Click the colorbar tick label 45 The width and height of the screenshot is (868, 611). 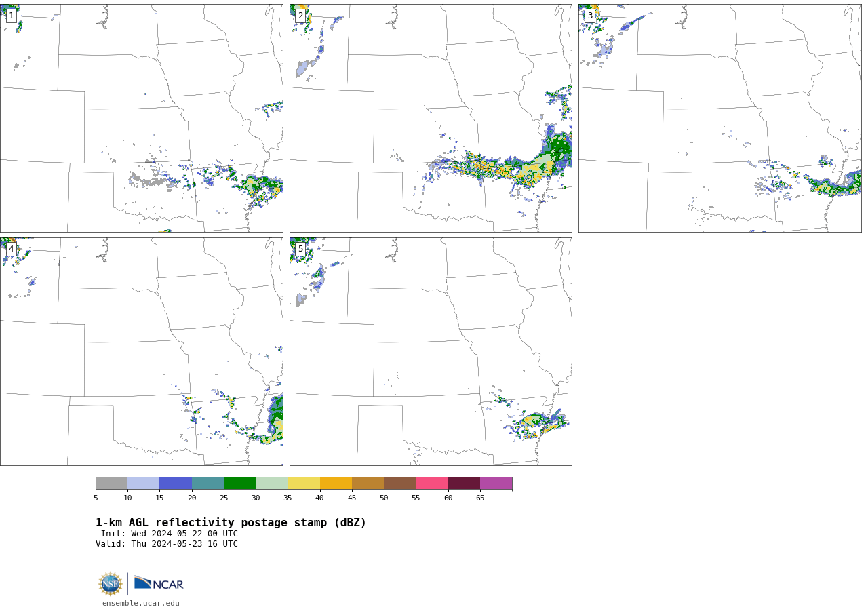point(352,498)
